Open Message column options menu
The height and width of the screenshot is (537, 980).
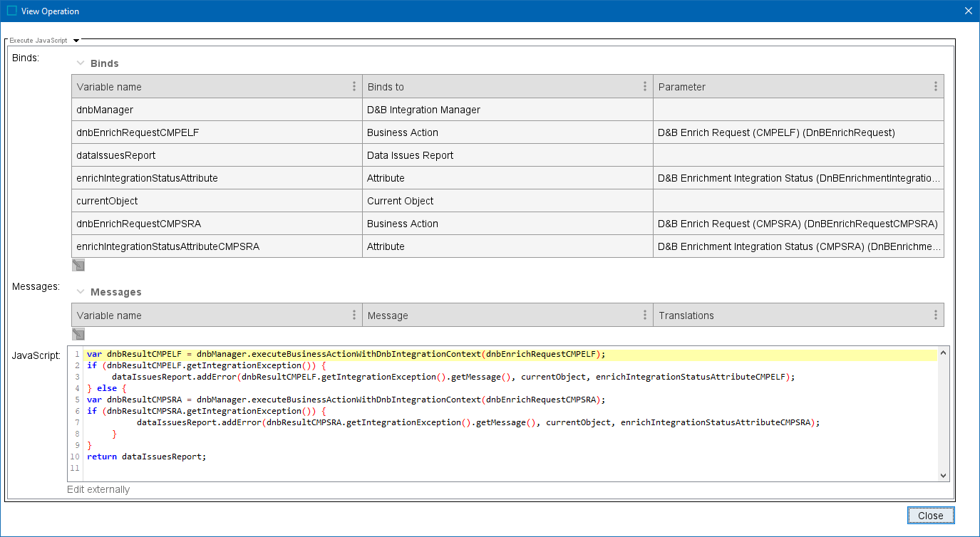[x=645, y=316]
